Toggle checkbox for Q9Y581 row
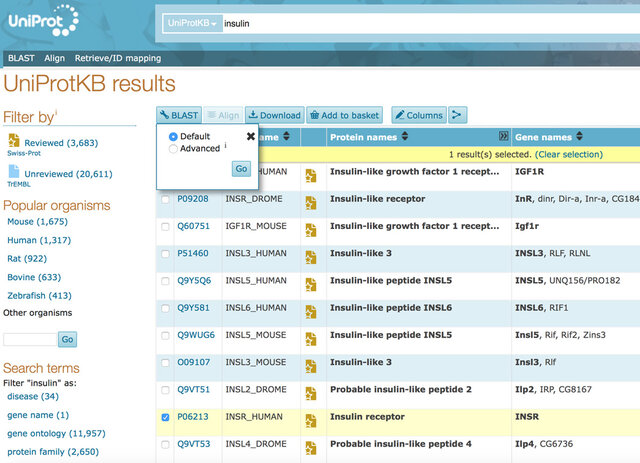Screen dimensions: 640x463 coord(165,308)
